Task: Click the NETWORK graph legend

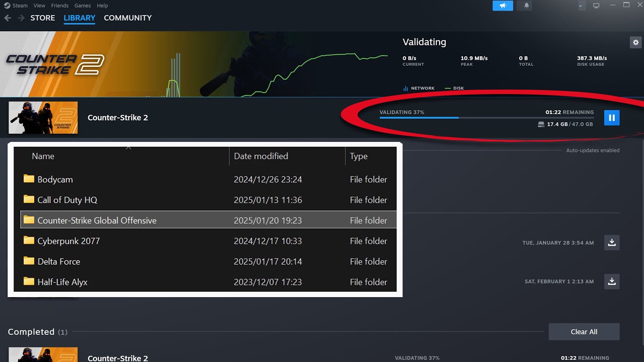Action: [x=419, y=88]
